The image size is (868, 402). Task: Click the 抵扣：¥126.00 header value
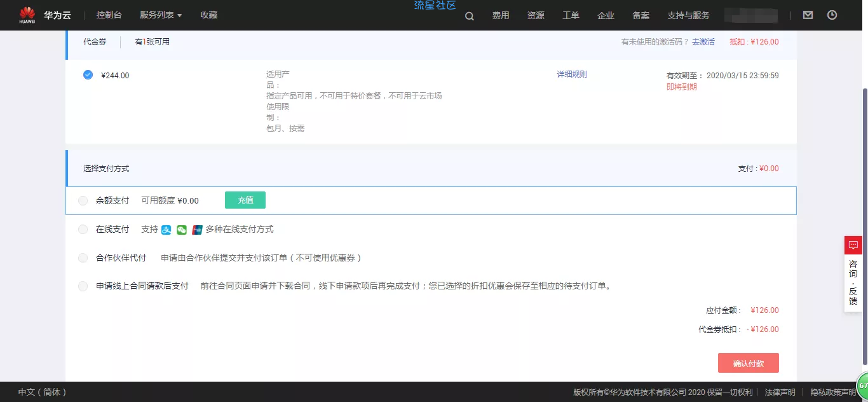754,42
